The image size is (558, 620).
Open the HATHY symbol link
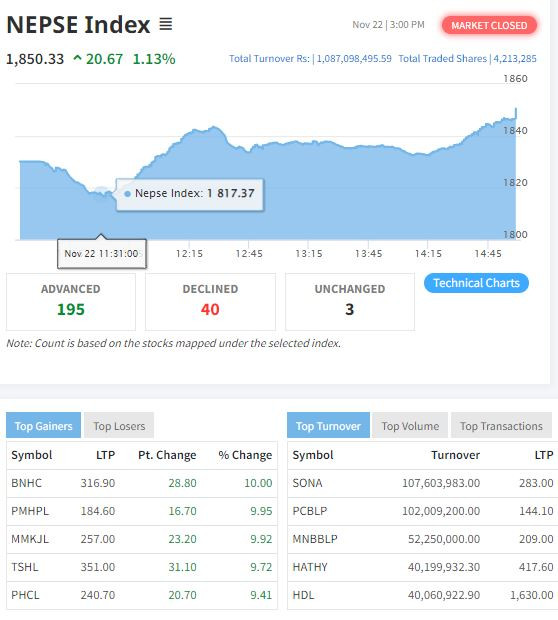pyautogui.click(x=310, y=567)
